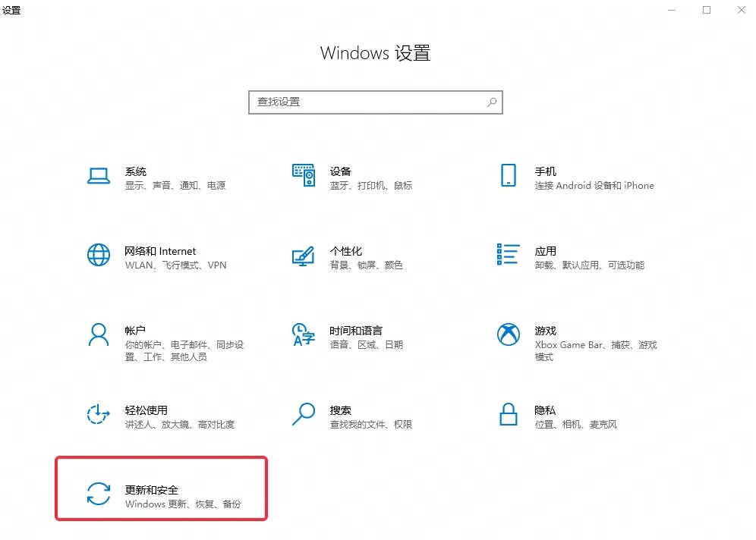The height and width of the screenshot is (540, 756).
Task: Go to 网络和 Internet settings label
Action: (x=160, y=251)
